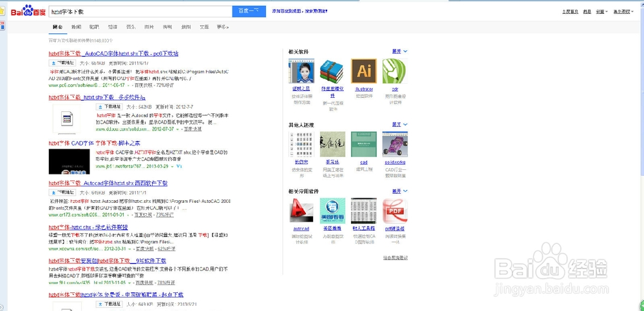Open the 脚本之家 CAD字体 result link
Image resolution: width=644 pixels, height=311 pixels.
(94, 144)
